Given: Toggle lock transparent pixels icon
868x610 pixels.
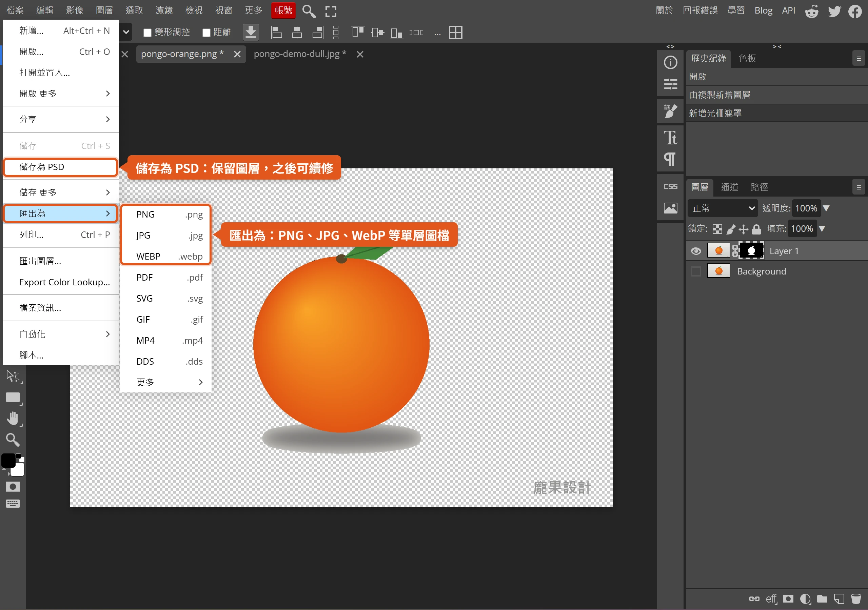Looking at the screenshot, I should (717, 229).
